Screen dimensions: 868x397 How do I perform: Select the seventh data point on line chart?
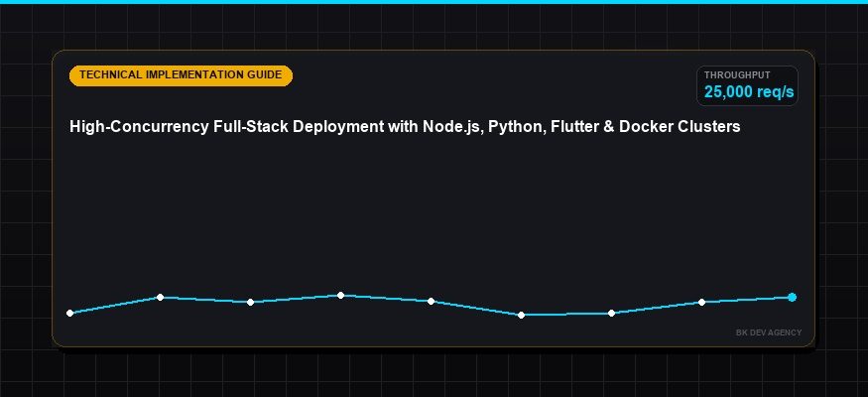(x=611, y=314)
